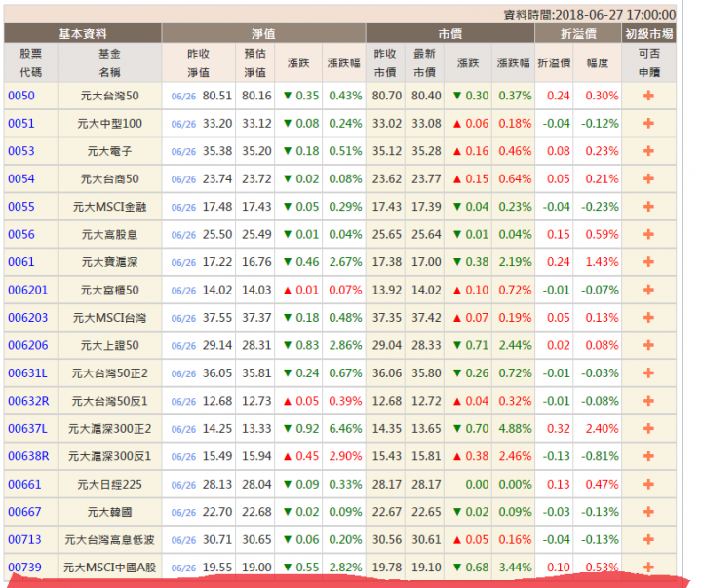Viewport: 702px width, 588px height.
Task: Select fund name 元大滬深300正2
Action: click(x=109, y=429)
